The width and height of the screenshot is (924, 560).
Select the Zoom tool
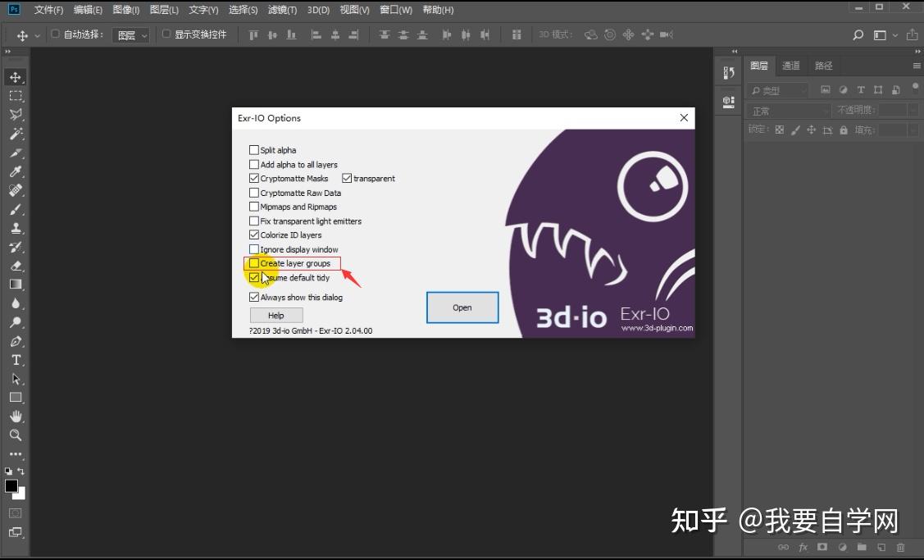click(x=16, y=435)
